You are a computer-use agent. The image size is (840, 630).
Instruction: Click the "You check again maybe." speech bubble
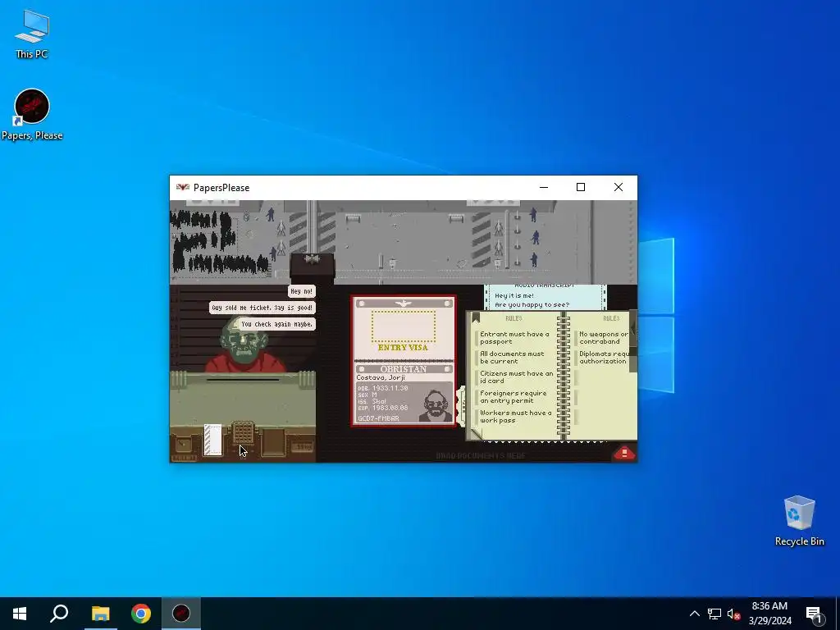276,324
